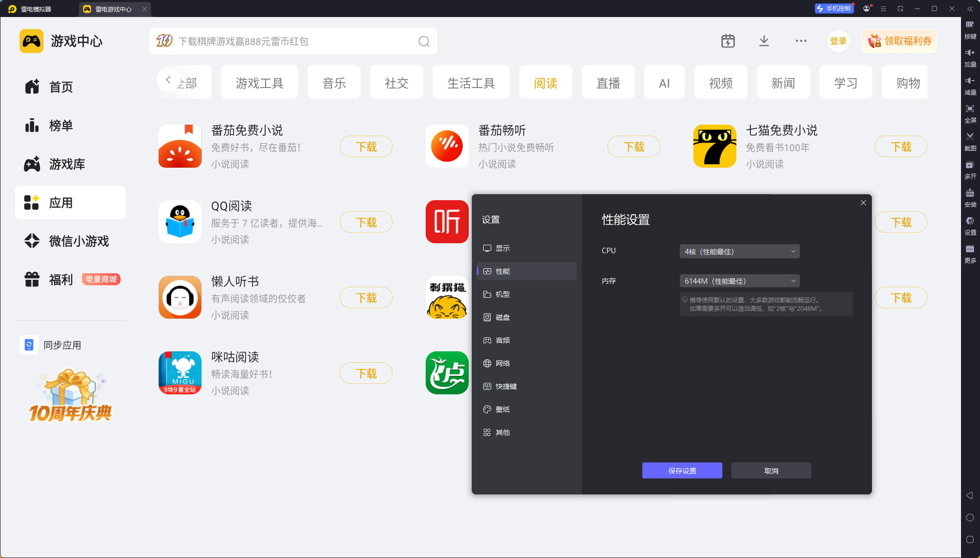
Task: Open the download manager icon
Action: (764, 41)
